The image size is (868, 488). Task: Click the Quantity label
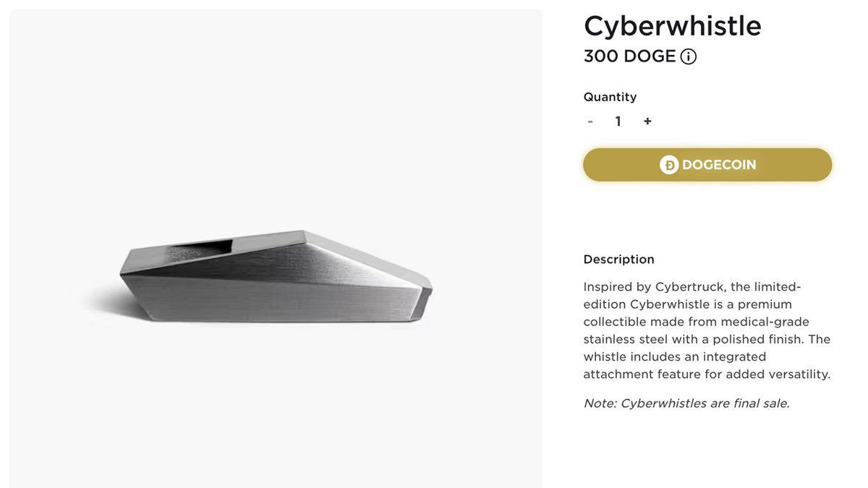(610, 97)
